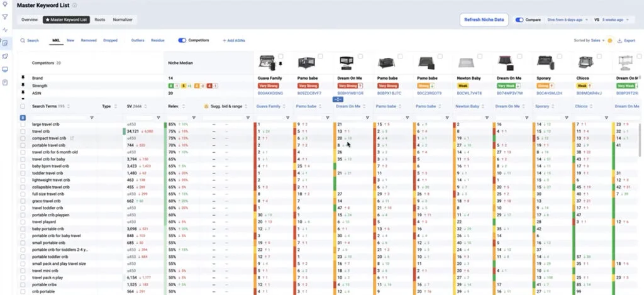Viewport: 644px width, 295px height.
Task: Click the Weak badge under Newton Baby
Action: tap(463, 86)
